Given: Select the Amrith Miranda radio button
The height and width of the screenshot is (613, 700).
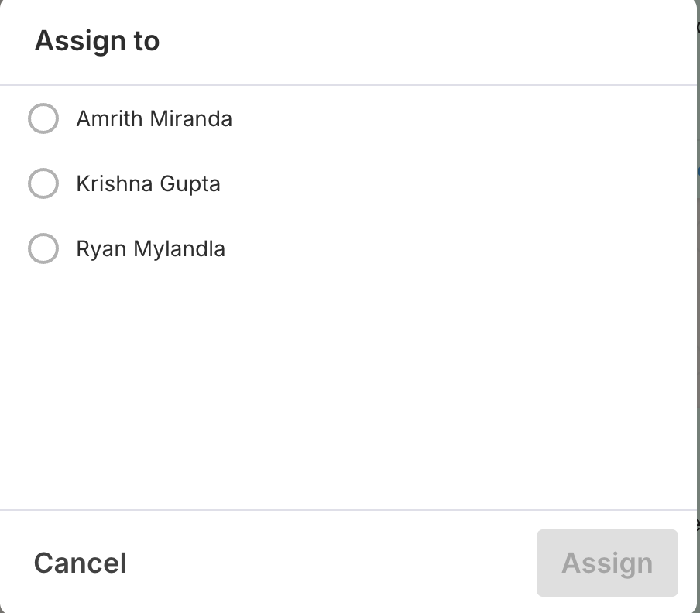Looking at the screenshot, I should tap(43, 119).
